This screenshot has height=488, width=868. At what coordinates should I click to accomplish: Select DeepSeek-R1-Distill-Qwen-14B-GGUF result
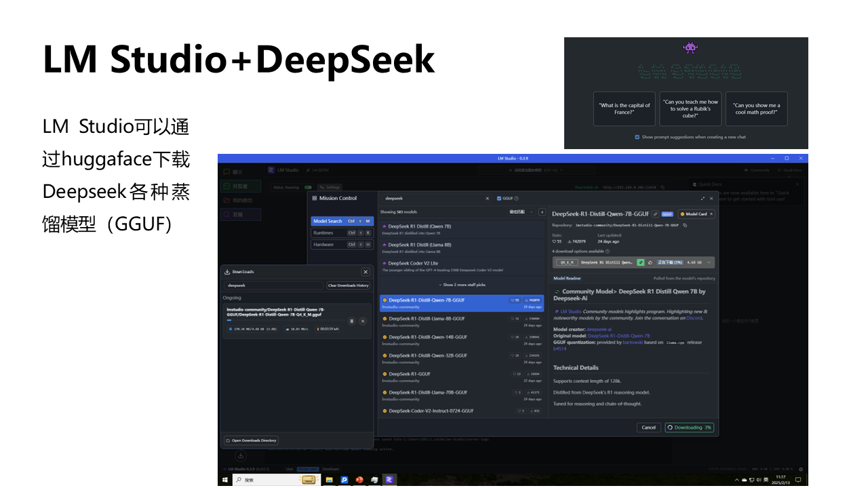462,340
